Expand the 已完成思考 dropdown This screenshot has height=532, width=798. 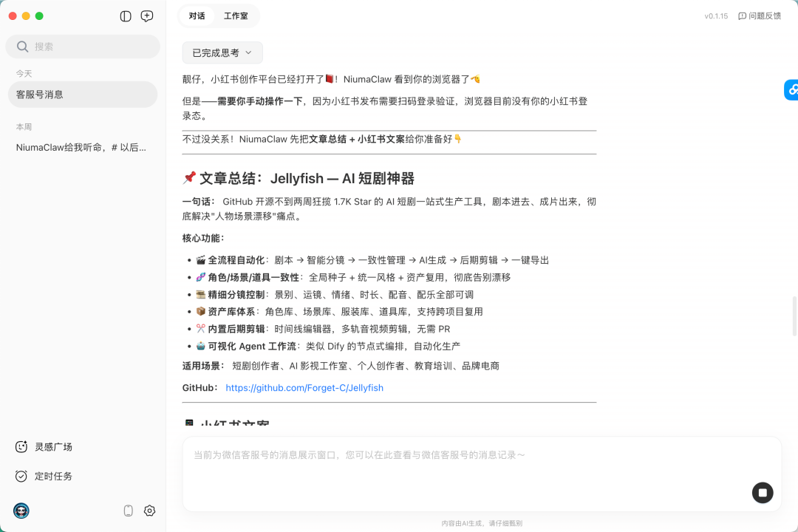[222, 53]
